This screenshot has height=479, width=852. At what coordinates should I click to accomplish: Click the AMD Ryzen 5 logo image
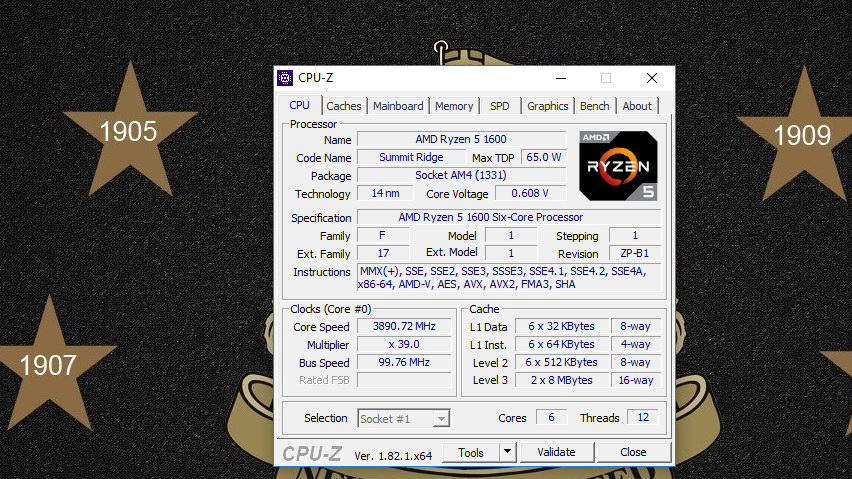click(618, 166)
